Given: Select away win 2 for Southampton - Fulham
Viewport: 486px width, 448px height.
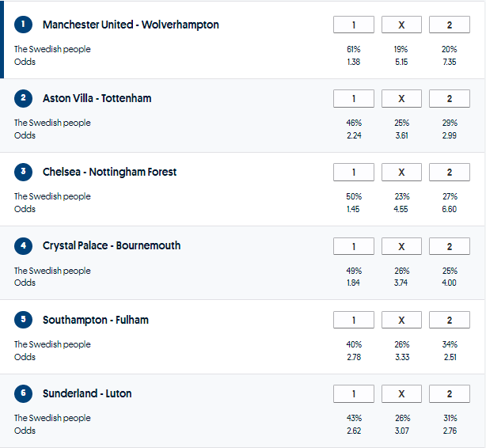Looking at the screenshot, I should point(449,320).
